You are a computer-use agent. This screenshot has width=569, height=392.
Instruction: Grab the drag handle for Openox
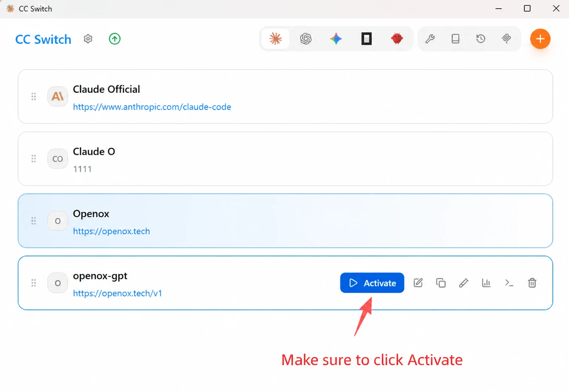point(34,221)
